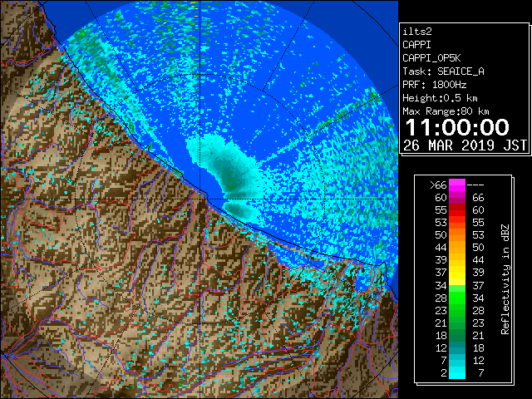
Task: Click the 'CAPPI' product label
Action: coord(416,45)
